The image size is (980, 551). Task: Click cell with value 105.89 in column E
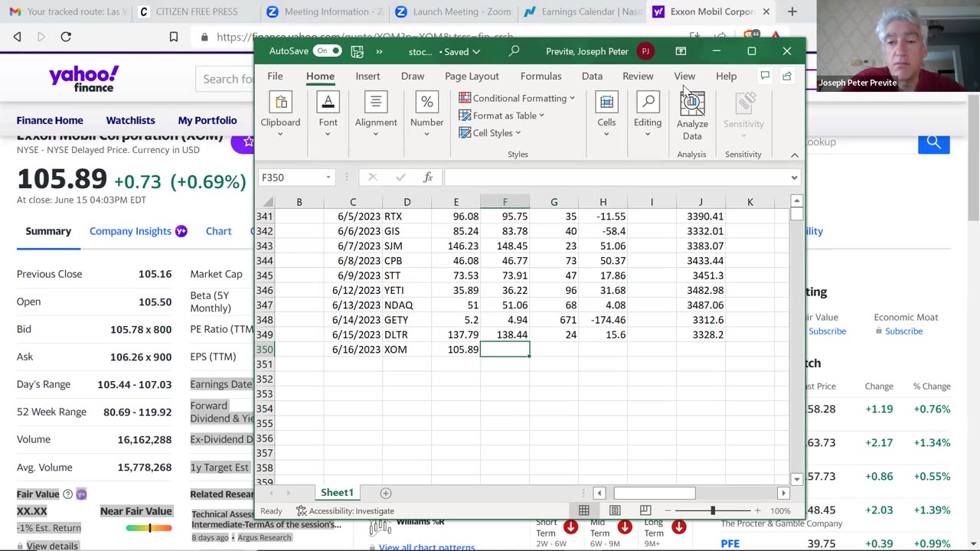(x=456, y=350)
